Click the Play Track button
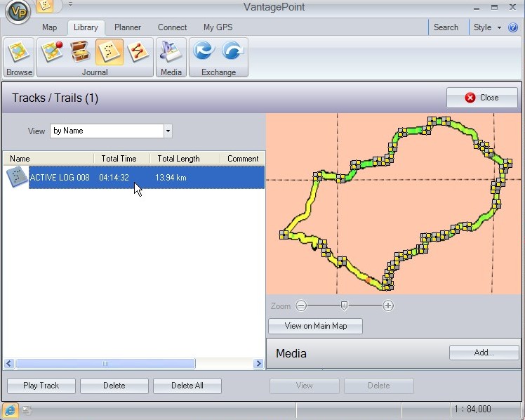Screen dimensions: 525x420 pyautogui.click(x=41, y=386)
